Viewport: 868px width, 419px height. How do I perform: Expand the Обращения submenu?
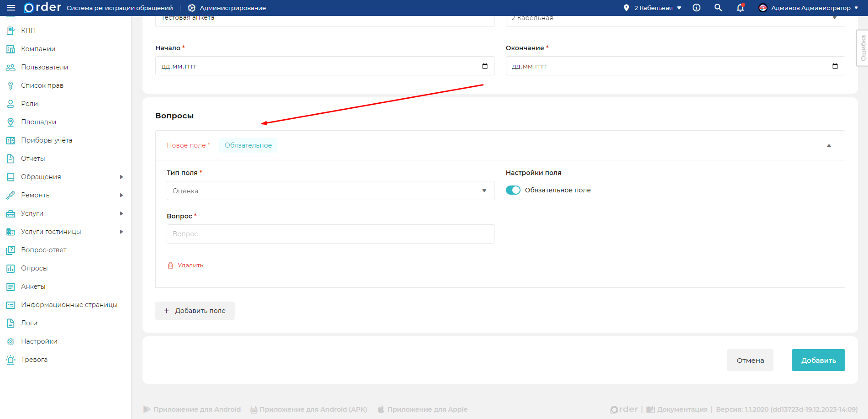pos(121,177)
